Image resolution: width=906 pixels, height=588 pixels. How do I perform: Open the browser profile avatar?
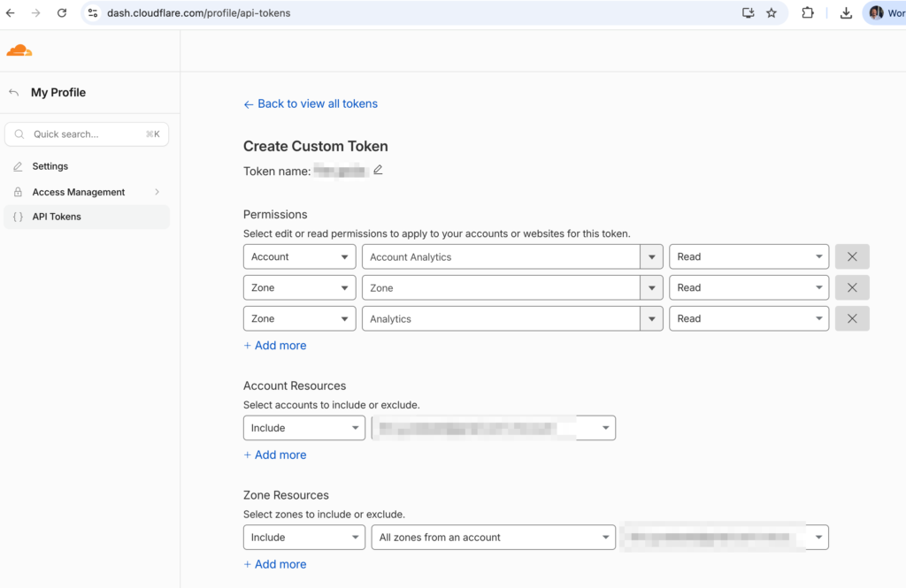click(877, 12)
